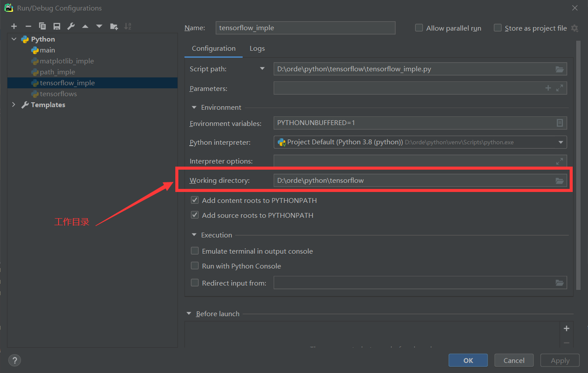Collapse the Before launch section
The height and width of the screenshot is (373, 588).
click(189, 314)
